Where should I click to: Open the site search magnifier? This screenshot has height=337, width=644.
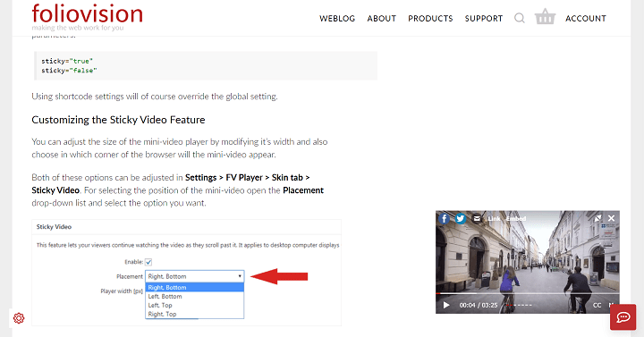click(520, 18)
